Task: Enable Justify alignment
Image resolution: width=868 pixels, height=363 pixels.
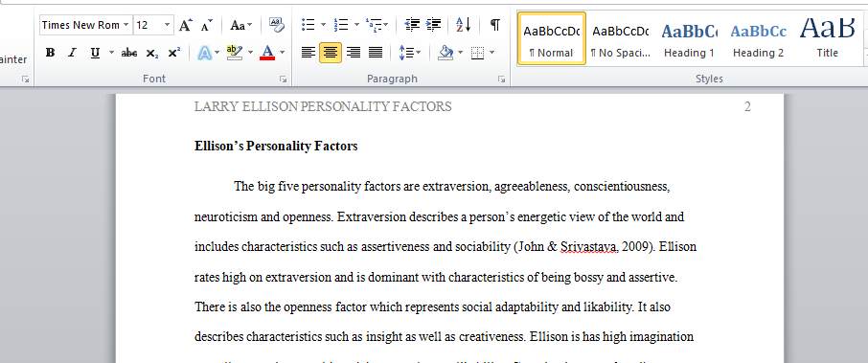Action: 376,53
